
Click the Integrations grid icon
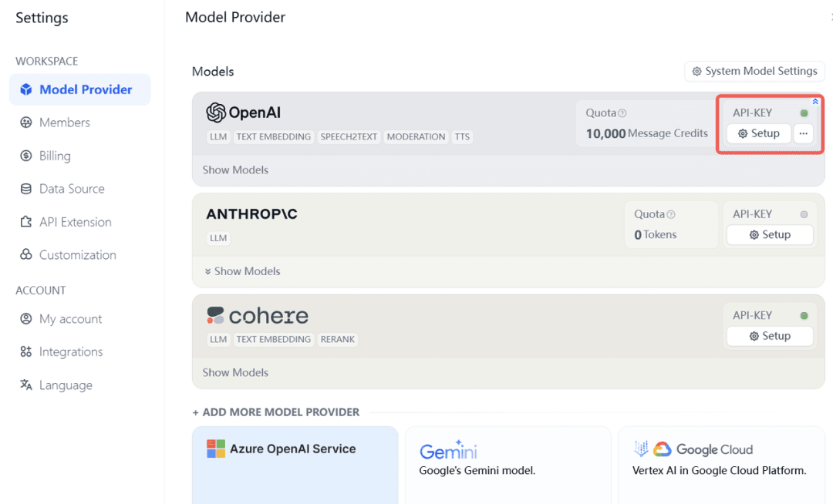tap(26, 351)
